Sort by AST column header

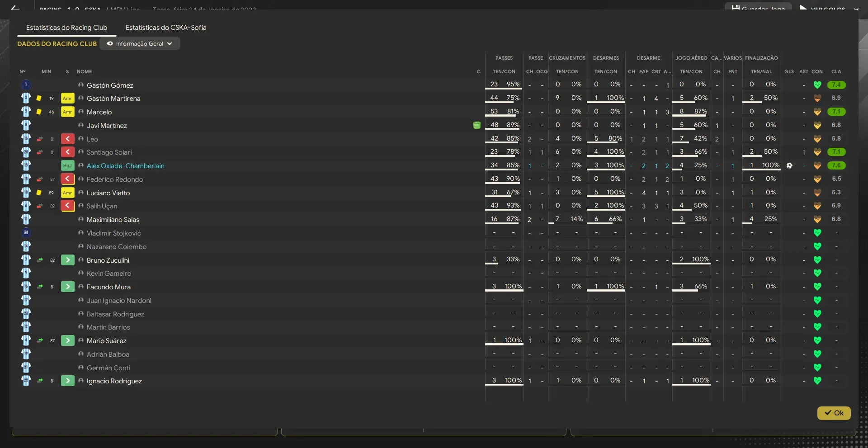(803, 71)
